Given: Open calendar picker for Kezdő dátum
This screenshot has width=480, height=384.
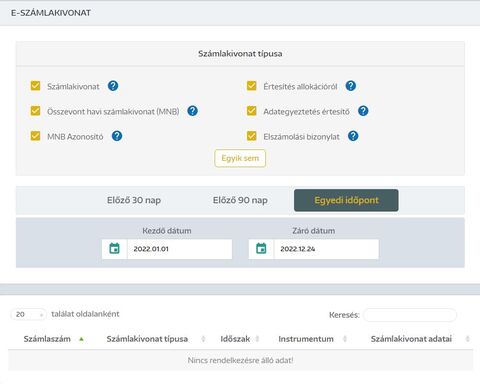Looking at the screenshot, I should 114,249.
